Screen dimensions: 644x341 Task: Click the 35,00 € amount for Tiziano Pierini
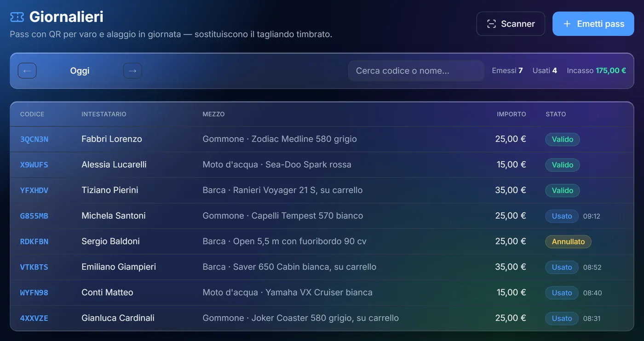click(x=511, y=190)
